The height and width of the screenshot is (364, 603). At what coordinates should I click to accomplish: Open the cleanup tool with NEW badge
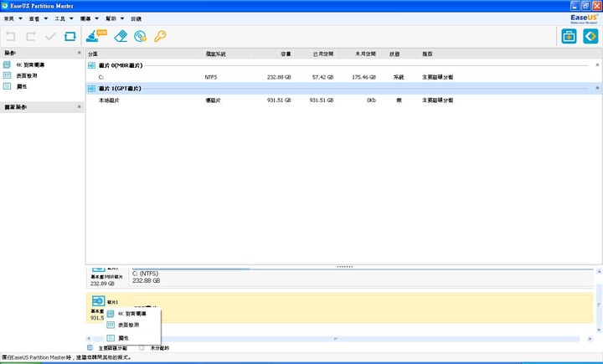(95, 36)
